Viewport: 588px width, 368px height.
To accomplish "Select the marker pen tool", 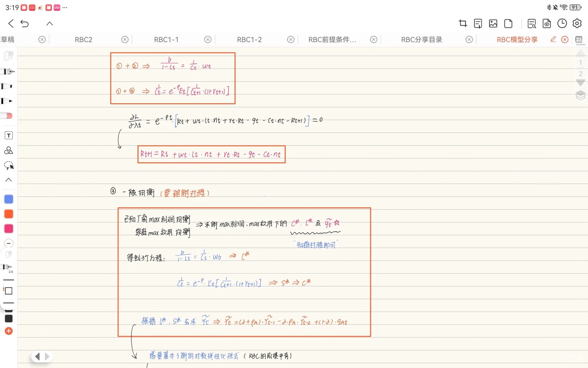I will (x=7, y=86).
